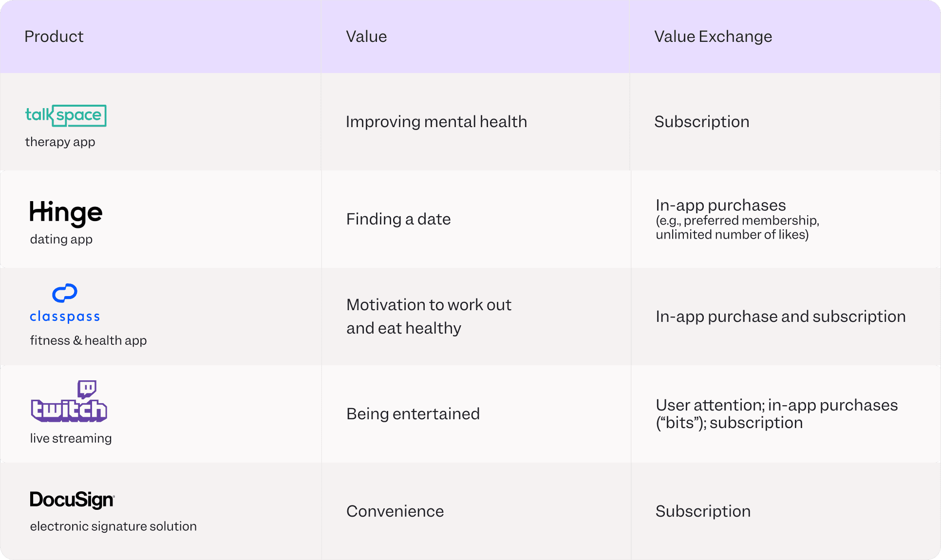Click the ClassPass link icon
The image size is (941, 560).
pos(65,293)
